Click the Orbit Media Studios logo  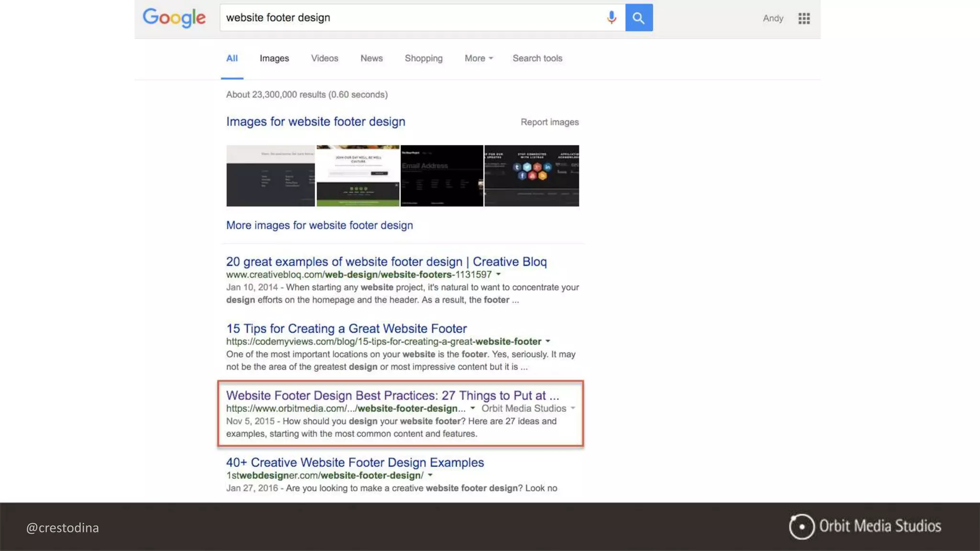(865, 527)
